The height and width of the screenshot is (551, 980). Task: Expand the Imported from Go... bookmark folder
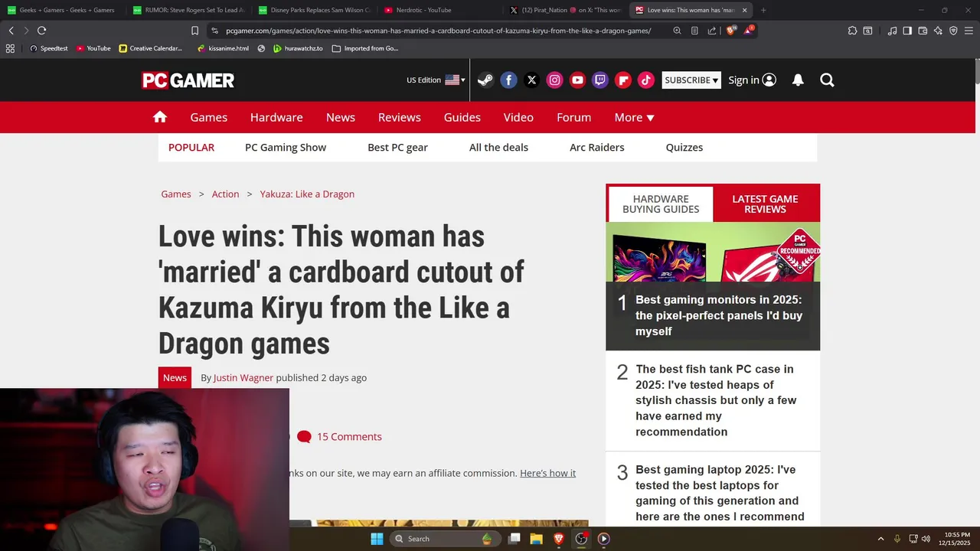coord(365,48)
